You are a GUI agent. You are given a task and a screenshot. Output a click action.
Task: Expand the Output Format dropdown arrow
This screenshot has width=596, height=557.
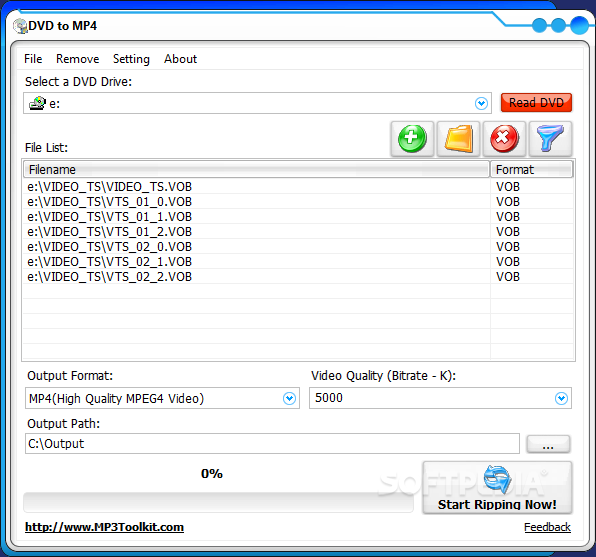coord(289,398)
